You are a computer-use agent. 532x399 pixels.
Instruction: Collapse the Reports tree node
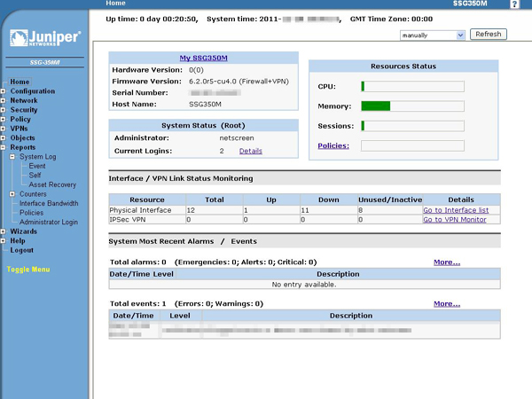click(3, 147)
